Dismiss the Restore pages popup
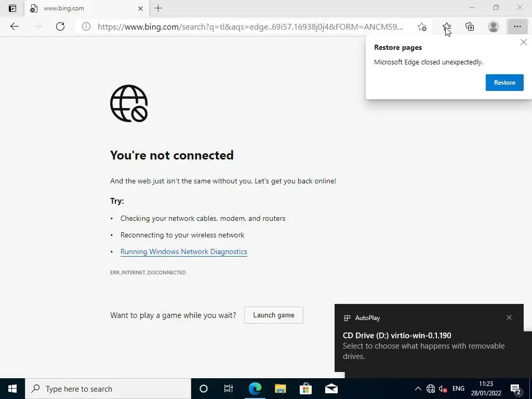 click(x=524, y=43)
